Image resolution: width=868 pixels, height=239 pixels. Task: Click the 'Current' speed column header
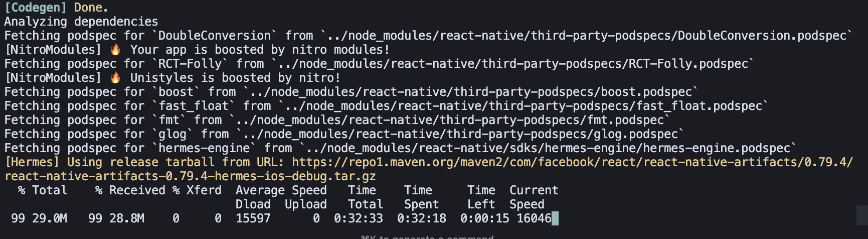tap(534, 190)
